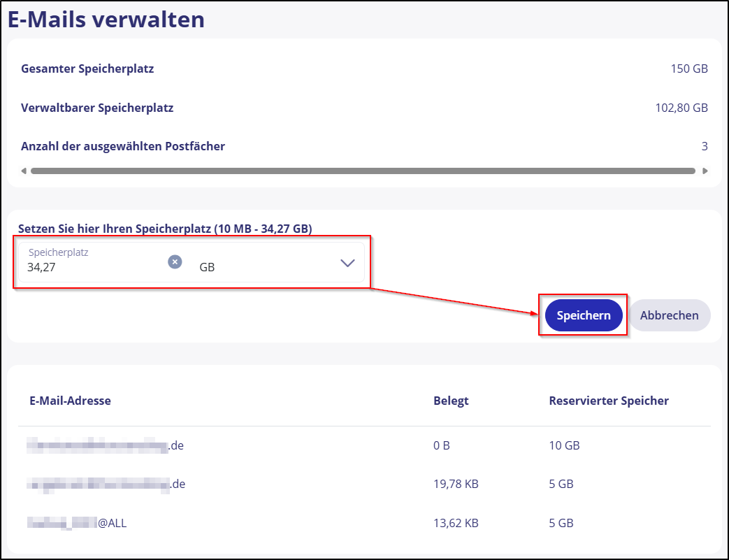The image size is (729, 560).
Task: Click the horizontal scrollbar thumb
Action: tap(363, 171)
